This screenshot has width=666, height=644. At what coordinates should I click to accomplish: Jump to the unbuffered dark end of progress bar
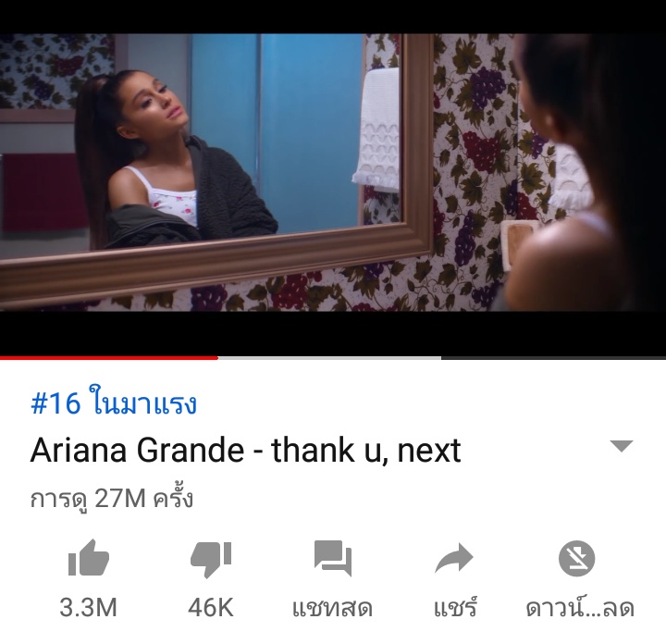553,358
